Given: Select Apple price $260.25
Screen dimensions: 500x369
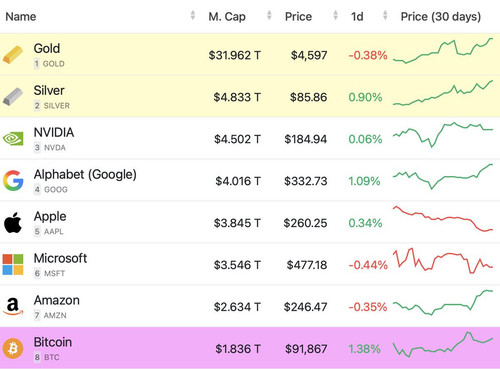Looking at the screenshot, I should pos(305,223).
